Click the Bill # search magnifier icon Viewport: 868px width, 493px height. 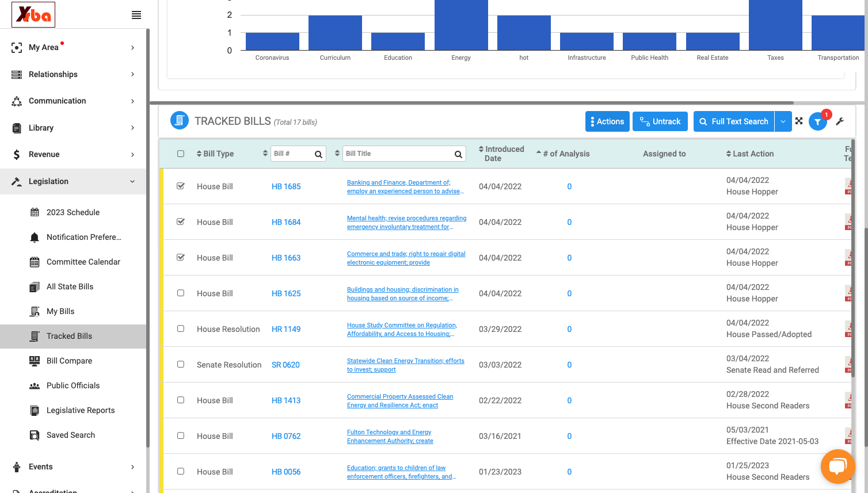tap(318, 154)
